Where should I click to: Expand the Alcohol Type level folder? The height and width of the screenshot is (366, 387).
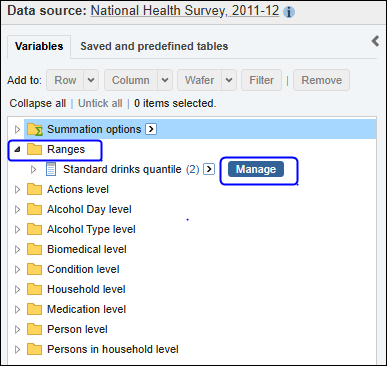(17, 229)
